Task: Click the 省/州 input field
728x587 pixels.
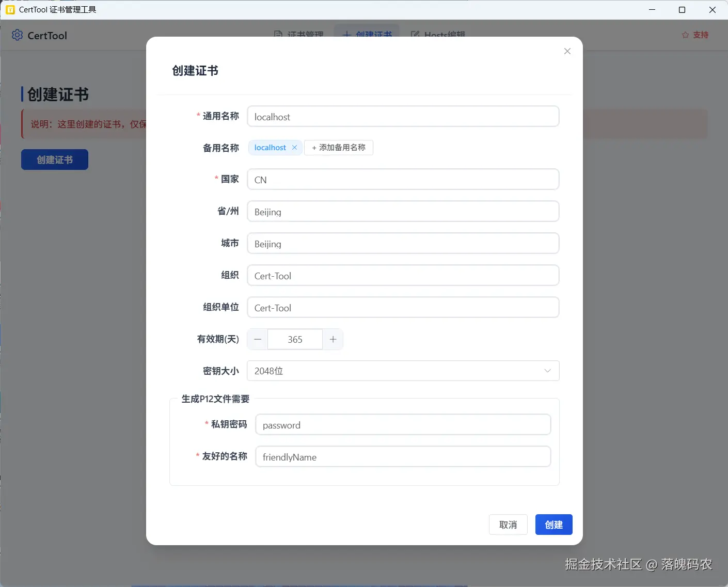Action: [403, 212]
